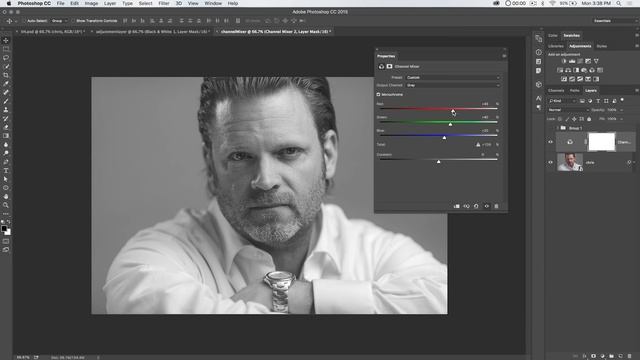Toggle Auto-Select checkbox in options bar
The width and height of the screenshot is (640, 360).
[24, 21]
